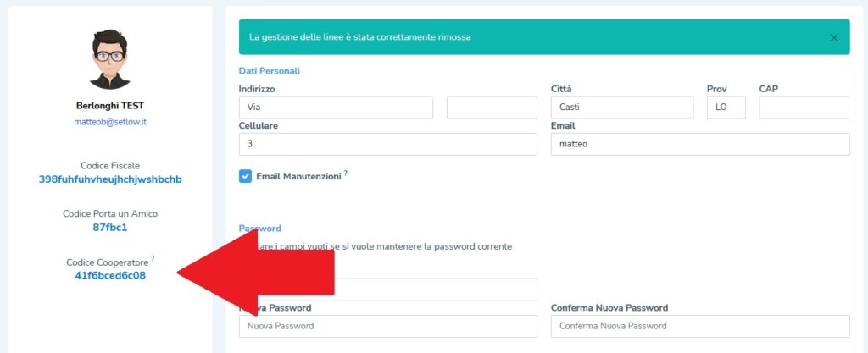The image size is (868, 353).
Task: Click the Berlonghi TEST user name
Action: (110, 106)
